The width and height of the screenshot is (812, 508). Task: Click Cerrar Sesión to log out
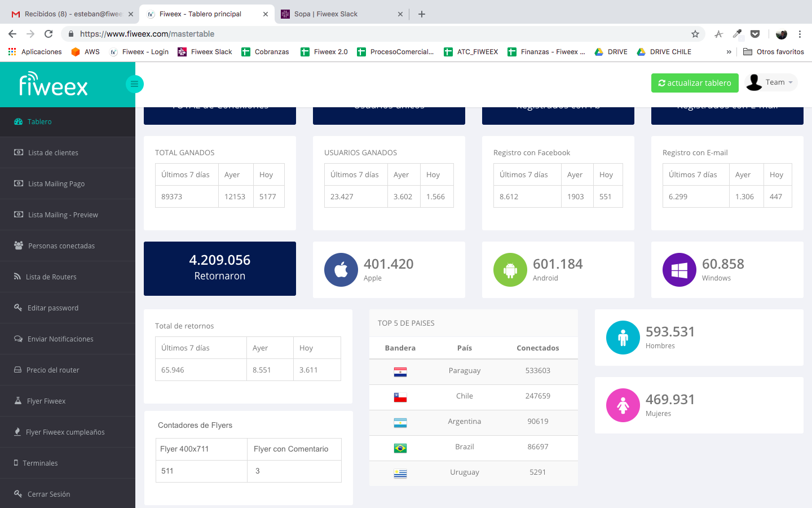pos(48,494)
